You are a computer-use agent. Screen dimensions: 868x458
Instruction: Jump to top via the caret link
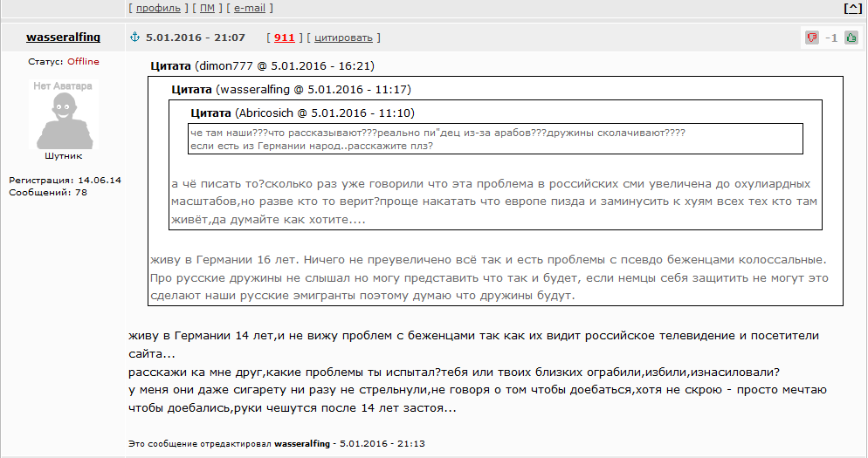click(x=852, y=9)
